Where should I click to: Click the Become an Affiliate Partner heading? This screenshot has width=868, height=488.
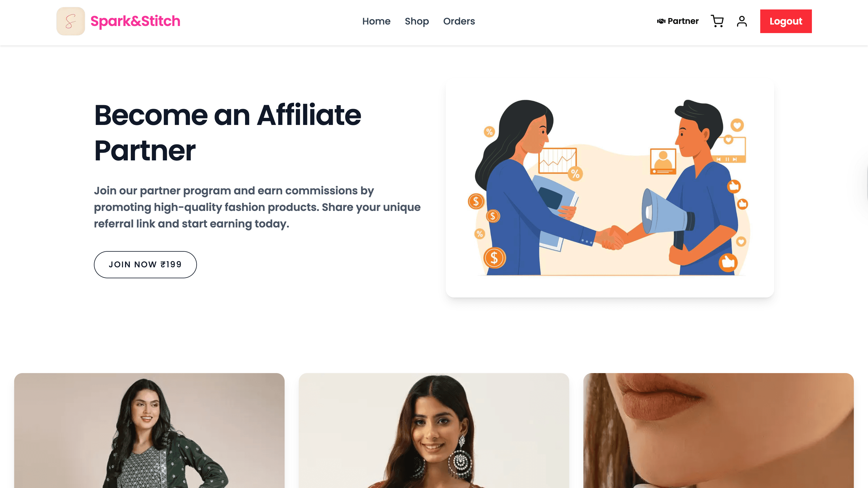pos(228,133)
